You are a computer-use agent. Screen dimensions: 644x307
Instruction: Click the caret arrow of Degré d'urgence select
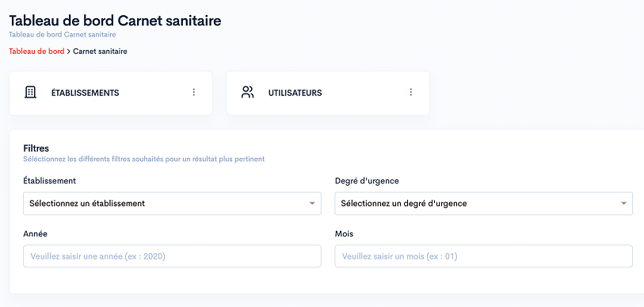624,203
